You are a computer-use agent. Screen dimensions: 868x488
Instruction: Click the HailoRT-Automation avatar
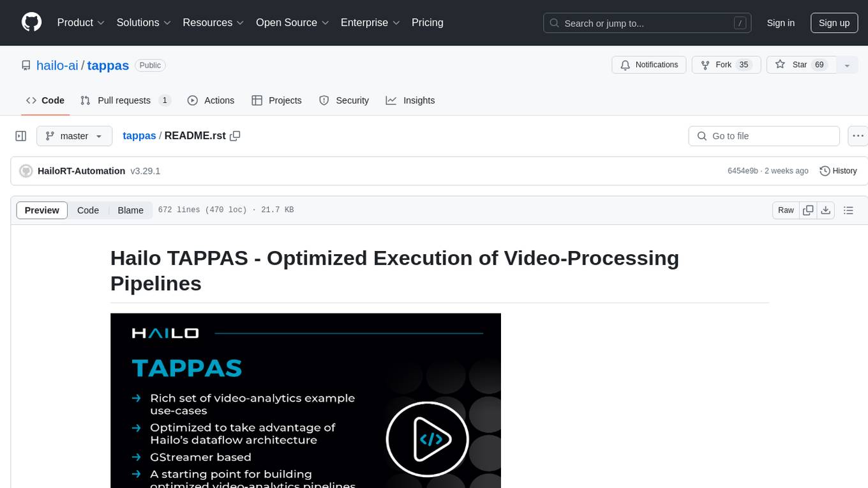(26, 171)
